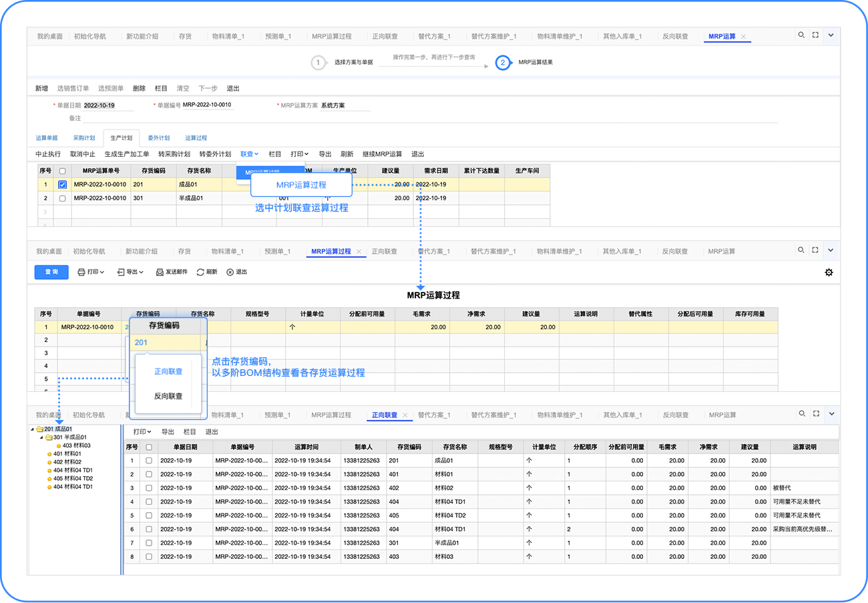Screen dimensions: 868x603
Task: Close the MRP运算 tab with its X icon
Action: (744, 37)
